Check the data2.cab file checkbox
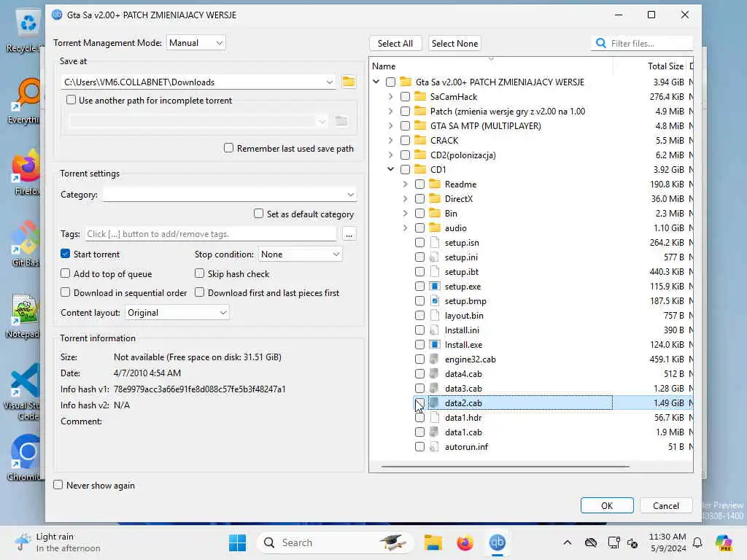747x560 pixels. click(x=419, y=402)
